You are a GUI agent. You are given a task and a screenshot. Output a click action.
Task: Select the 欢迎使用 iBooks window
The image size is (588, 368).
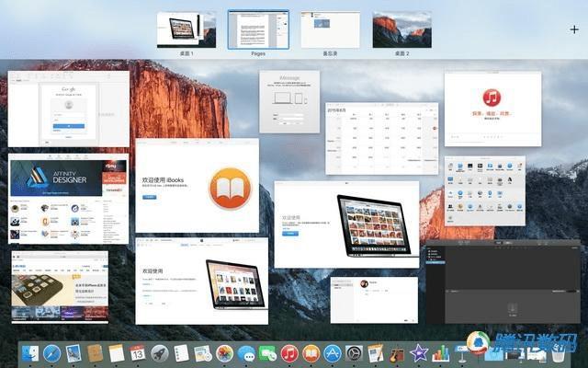tap(197, 186)
